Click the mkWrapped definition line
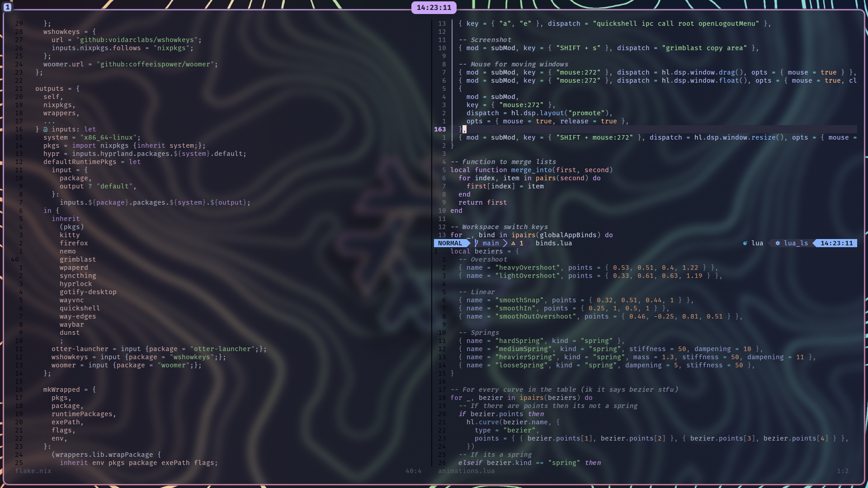868x488 pixels. pos(70,389)
